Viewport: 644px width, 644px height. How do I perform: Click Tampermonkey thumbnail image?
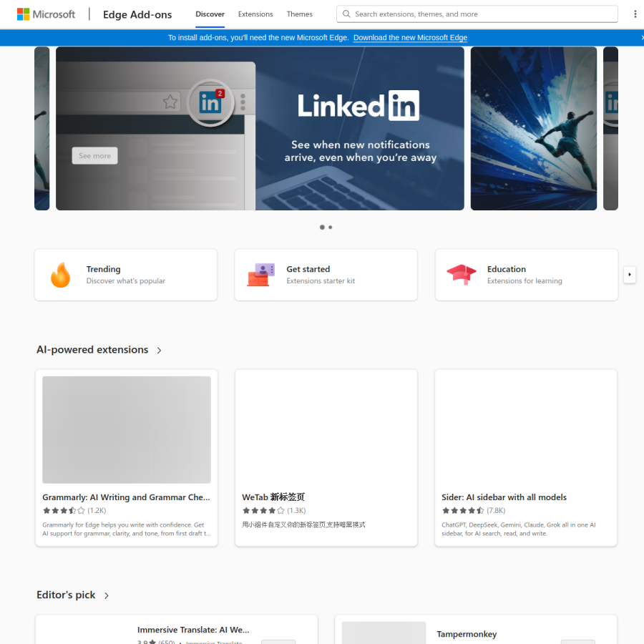[x=384, y=633]
